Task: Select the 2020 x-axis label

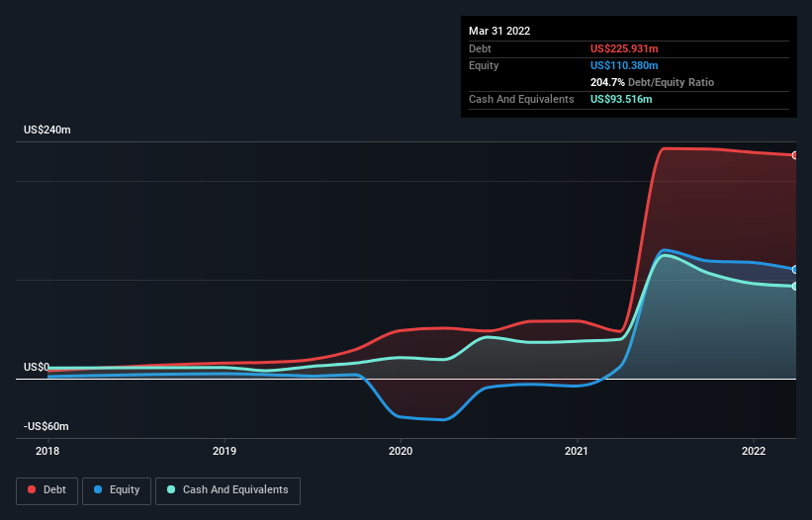Action: (401, 451)
